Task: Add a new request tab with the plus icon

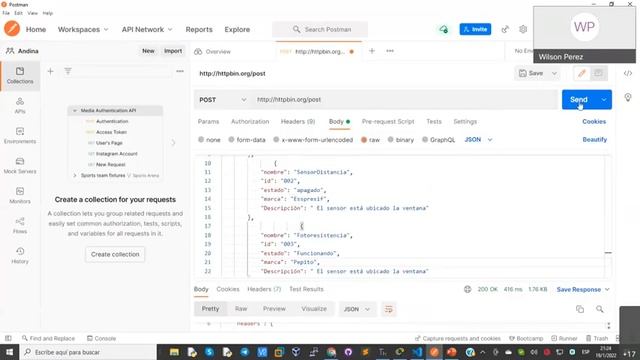Action: [372, 51]
